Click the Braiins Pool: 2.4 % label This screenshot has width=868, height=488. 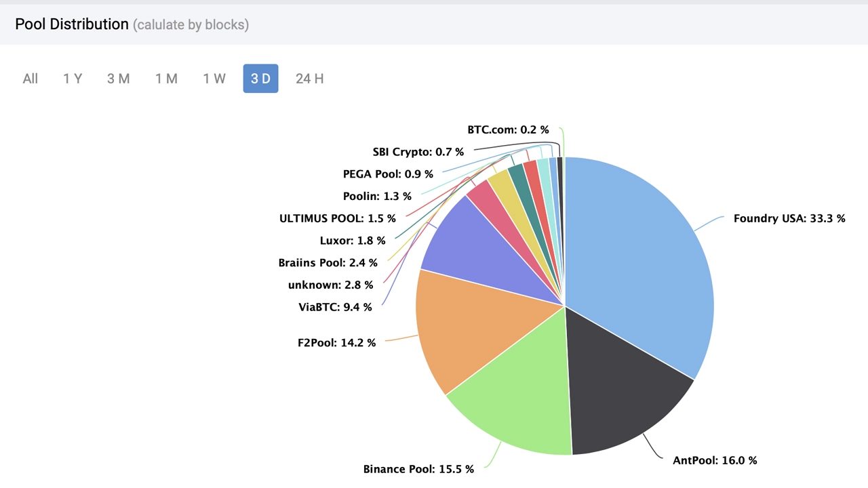(328, 263)
